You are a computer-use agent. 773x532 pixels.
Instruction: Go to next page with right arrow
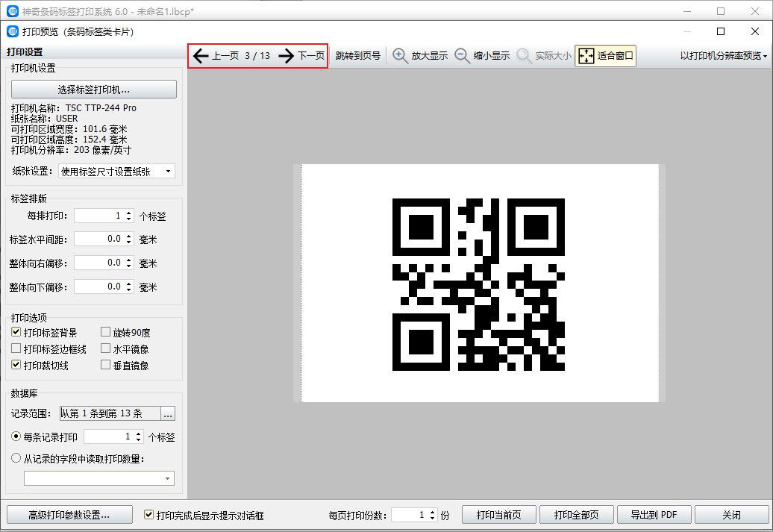click(287, 56)
